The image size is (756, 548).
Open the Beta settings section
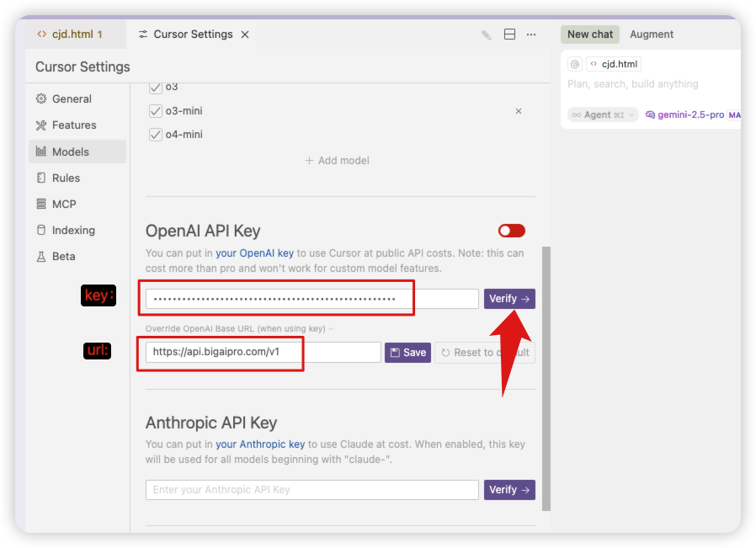pyautogui.click(x=77, y=257)
